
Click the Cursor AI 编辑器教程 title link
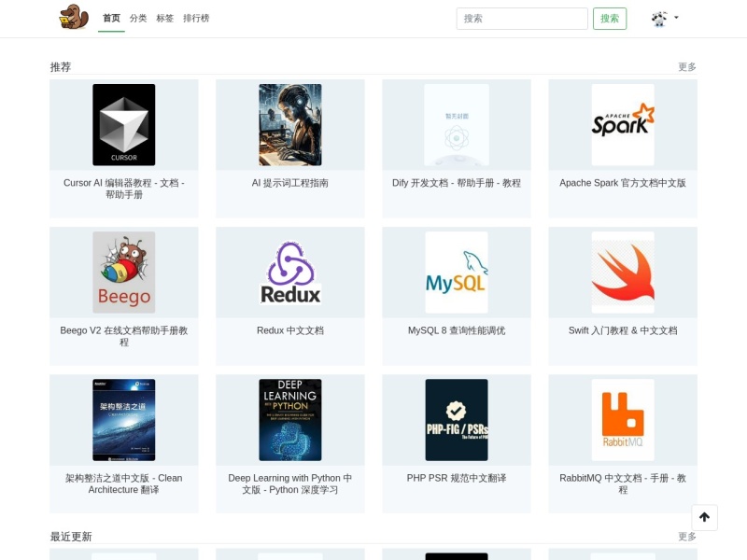click(x=124, y=189)
